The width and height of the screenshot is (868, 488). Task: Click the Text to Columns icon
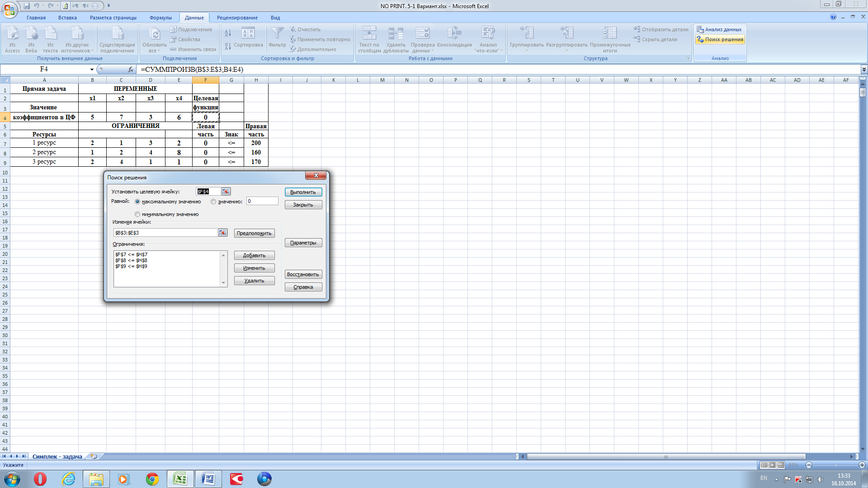click(x=369, y=33)
